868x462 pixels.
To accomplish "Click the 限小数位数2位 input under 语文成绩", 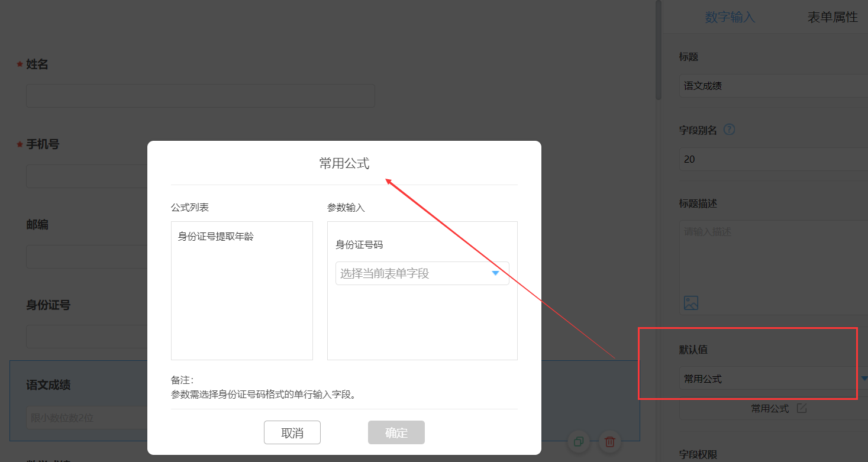I will click(x=86, y=418).
